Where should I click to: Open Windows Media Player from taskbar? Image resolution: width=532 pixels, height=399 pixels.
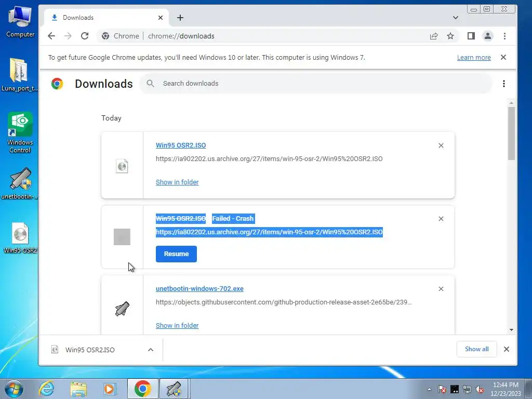[x=110, y=389]
